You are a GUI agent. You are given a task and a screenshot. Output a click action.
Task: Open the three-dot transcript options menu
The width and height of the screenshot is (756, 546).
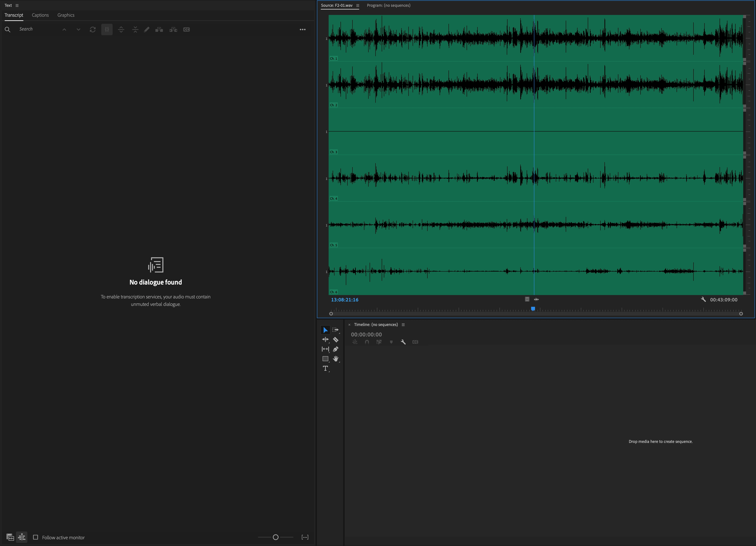coord(303,30)
